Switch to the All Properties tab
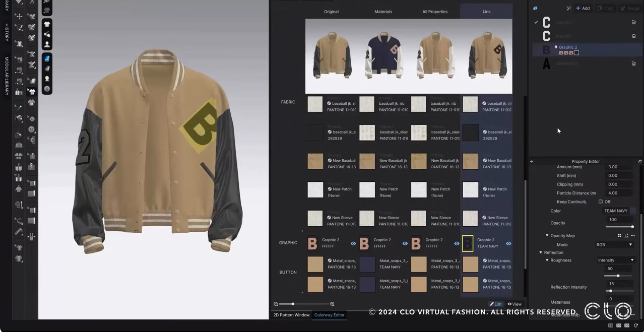 434,11
